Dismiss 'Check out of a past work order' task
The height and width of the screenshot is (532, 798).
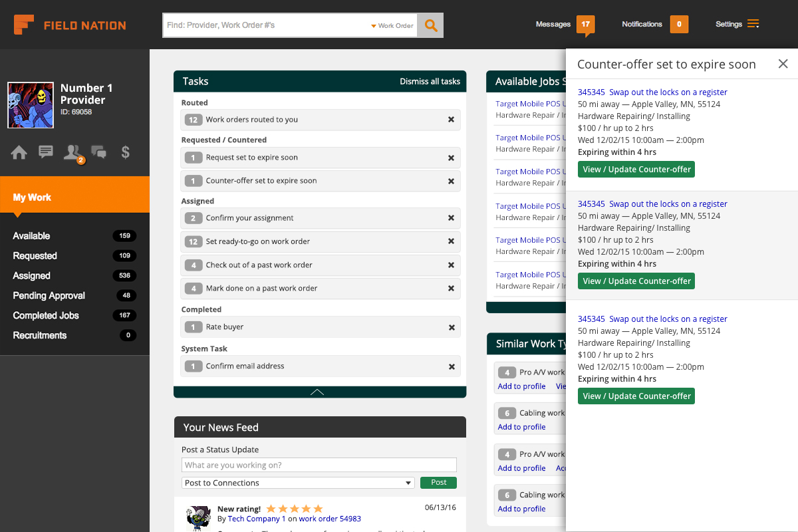pos(451,265)
